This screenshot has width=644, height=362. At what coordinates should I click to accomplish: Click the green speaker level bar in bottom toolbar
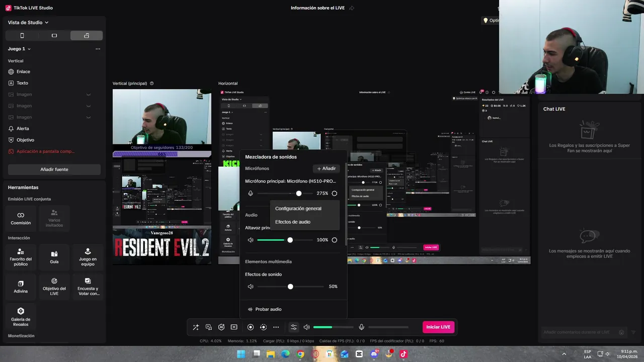[x=333, y=327]
